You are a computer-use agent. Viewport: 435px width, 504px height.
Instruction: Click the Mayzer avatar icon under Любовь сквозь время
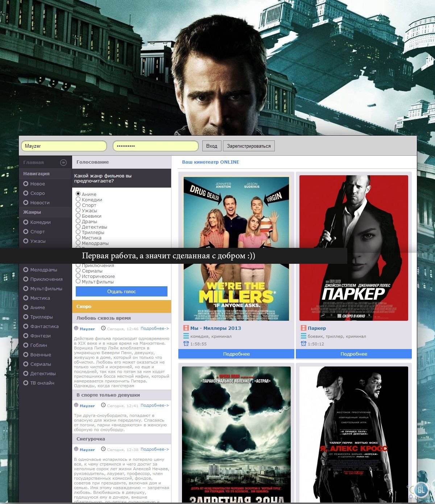click(76, 328)
